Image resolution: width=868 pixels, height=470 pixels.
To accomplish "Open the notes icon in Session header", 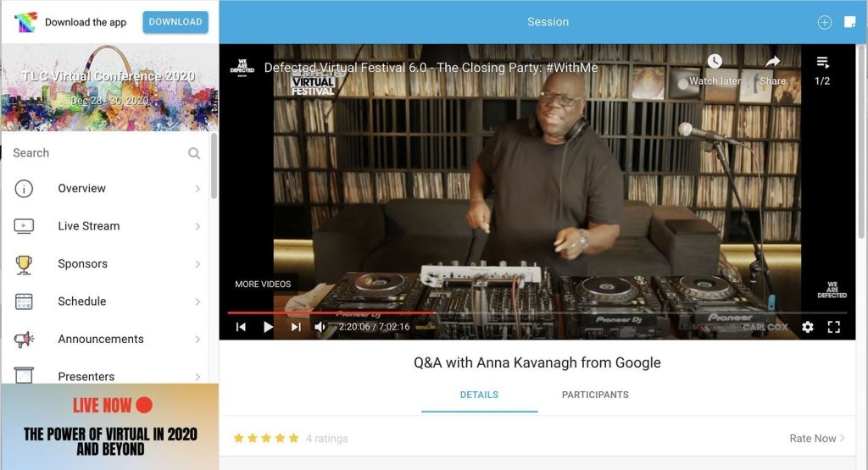I will 849,21.
